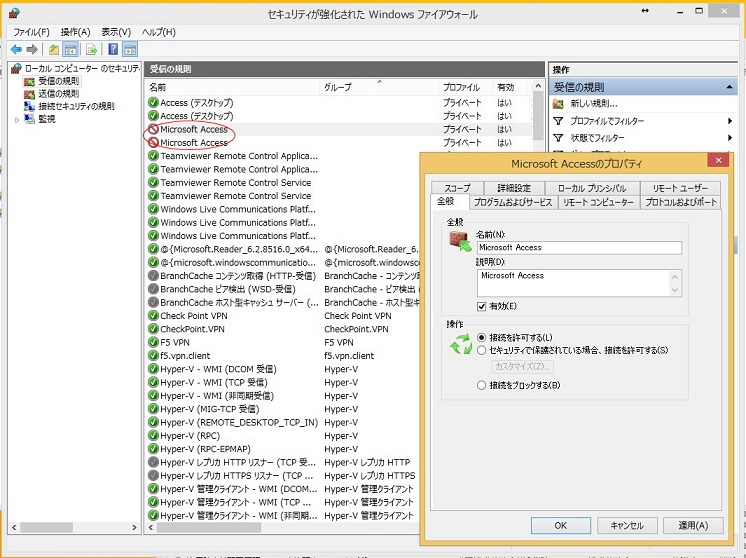Sort rules by the 有効 column header
746x558 pixels.
tap(510, 87)
